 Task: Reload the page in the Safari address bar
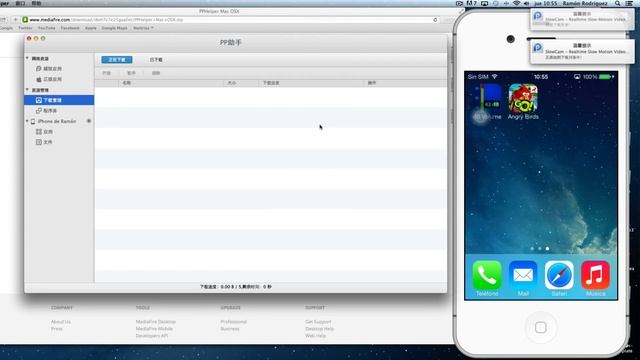point(435,20)
